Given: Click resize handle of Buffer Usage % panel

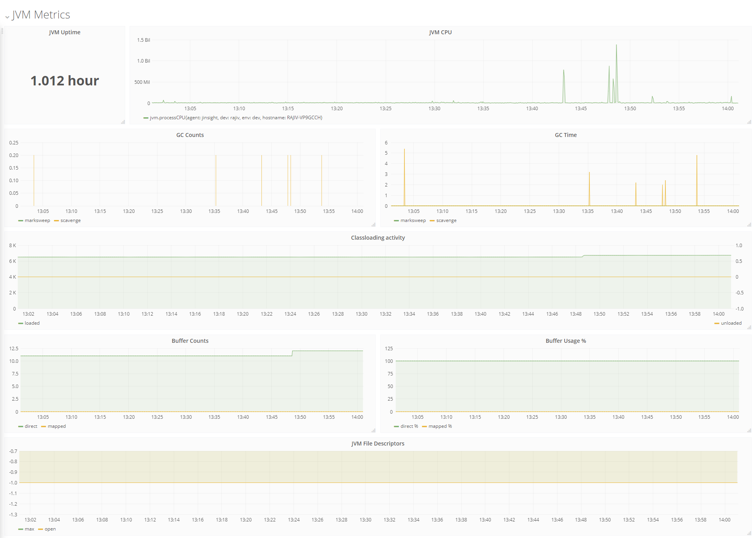Looking at the screenshot, I should pyautogui.click(x=749, y=431).
